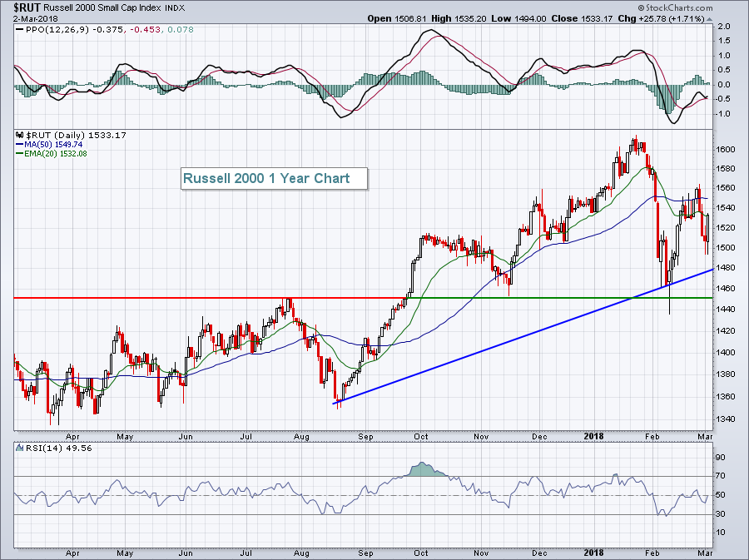
Task: Click the 1500 price axis label
Action: [726, 247]
